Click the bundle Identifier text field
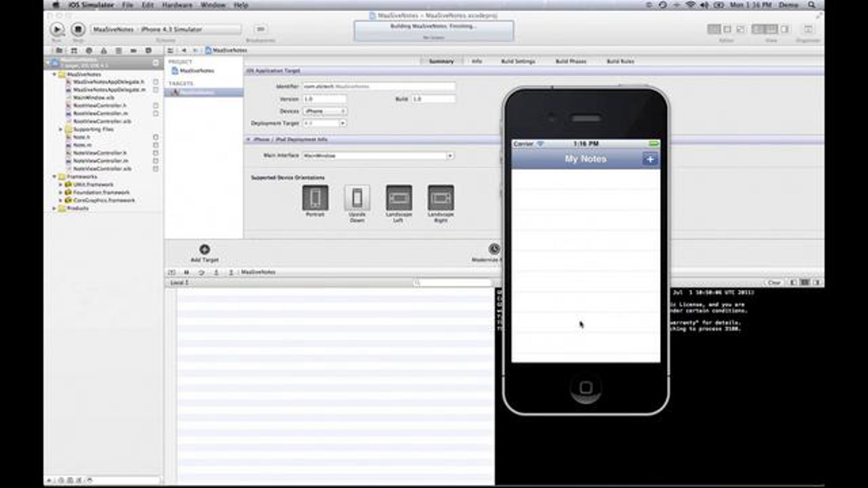Viewport: 868px width, 488px height. click(x=379, y=86)
